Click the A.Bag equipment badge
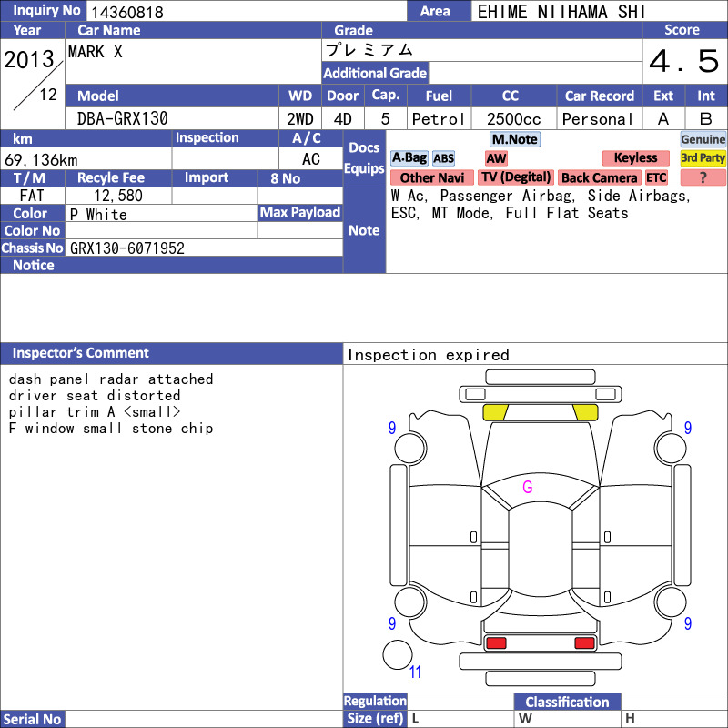This screenshot has height=728, width=728. [x=409, y=158]
